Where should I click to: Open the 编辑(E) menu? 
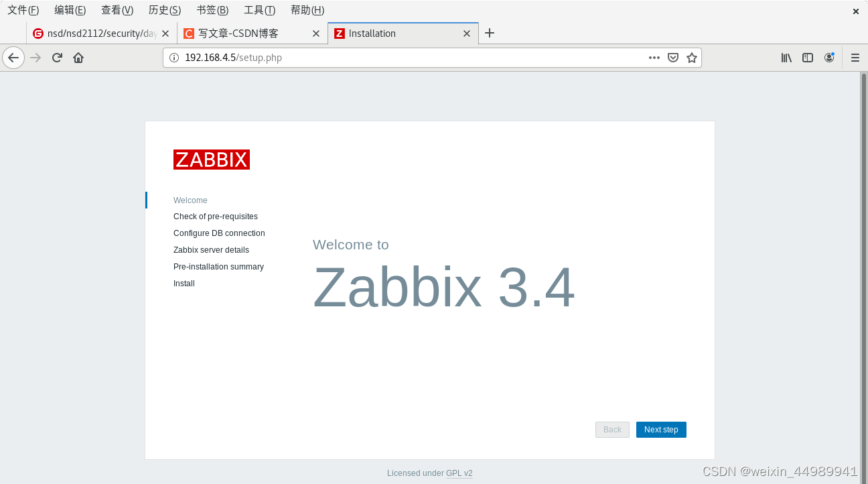click(70, 10)
